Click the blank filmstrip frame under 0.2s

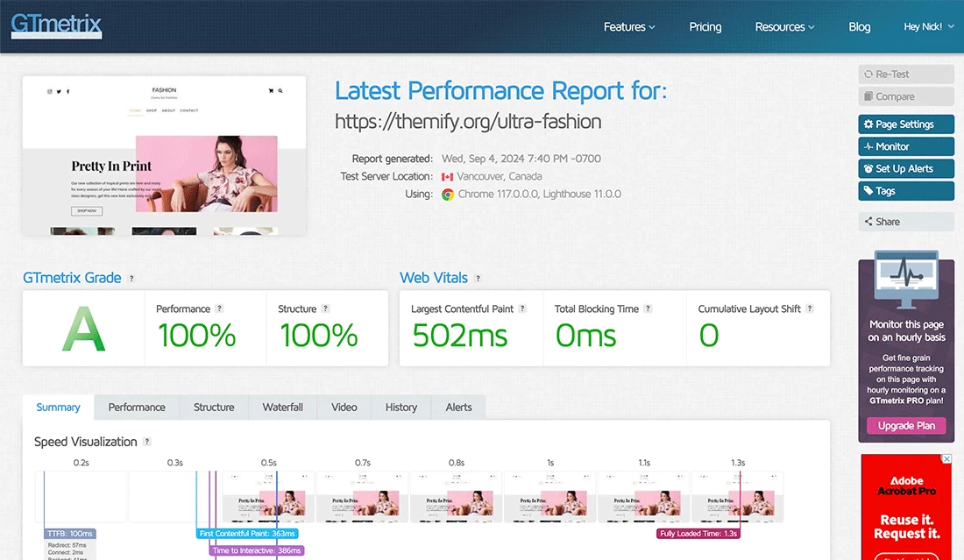(82, 497)
